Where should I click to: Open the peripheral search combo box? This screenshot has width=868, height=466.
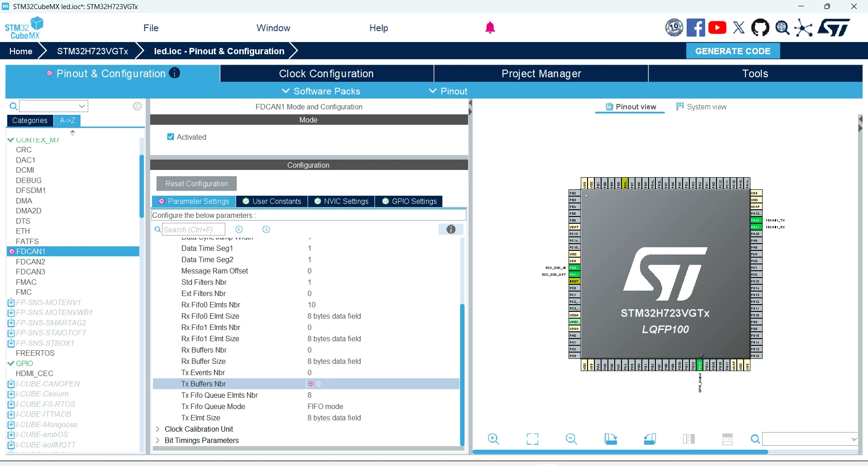(53, 106)
